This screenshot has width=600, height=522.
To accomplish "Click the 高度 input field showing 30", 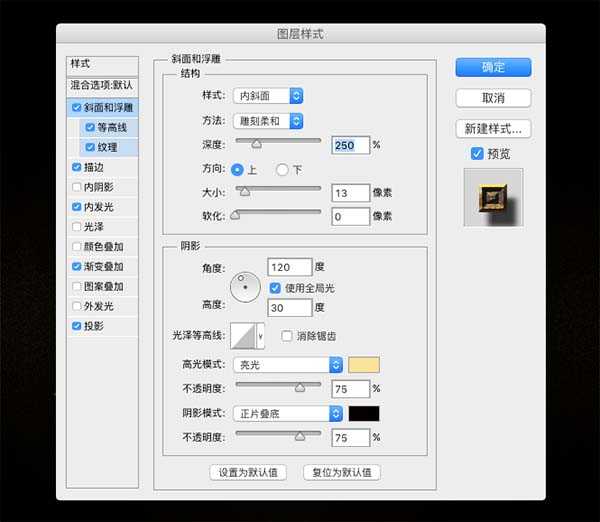I will tap(290, 308).
